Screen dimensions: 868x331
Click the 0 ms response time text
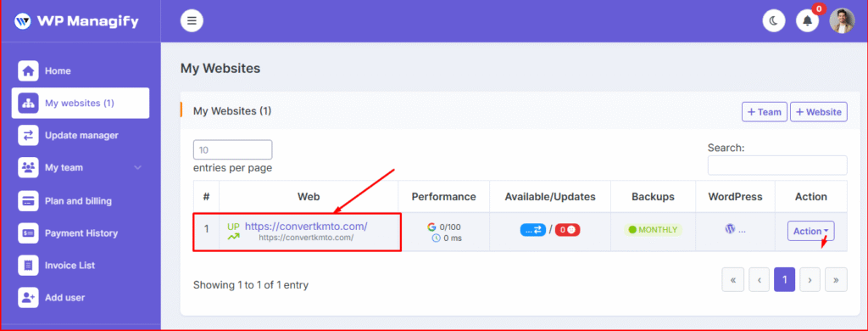tap(453, 238)
